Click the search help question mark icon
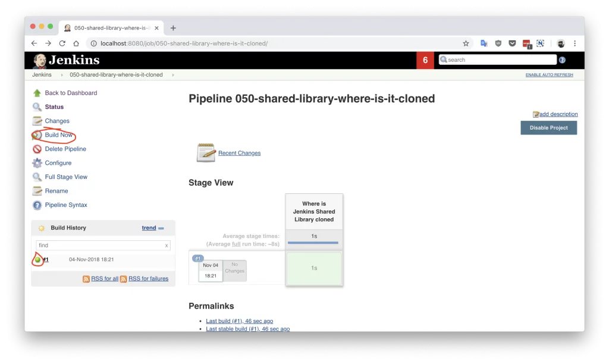 562,60
